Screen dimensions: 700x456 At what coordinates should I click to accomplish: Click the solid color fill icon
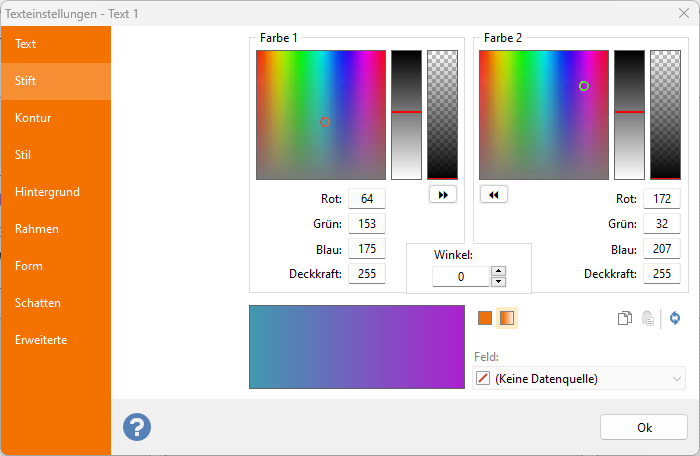[485, 318]
